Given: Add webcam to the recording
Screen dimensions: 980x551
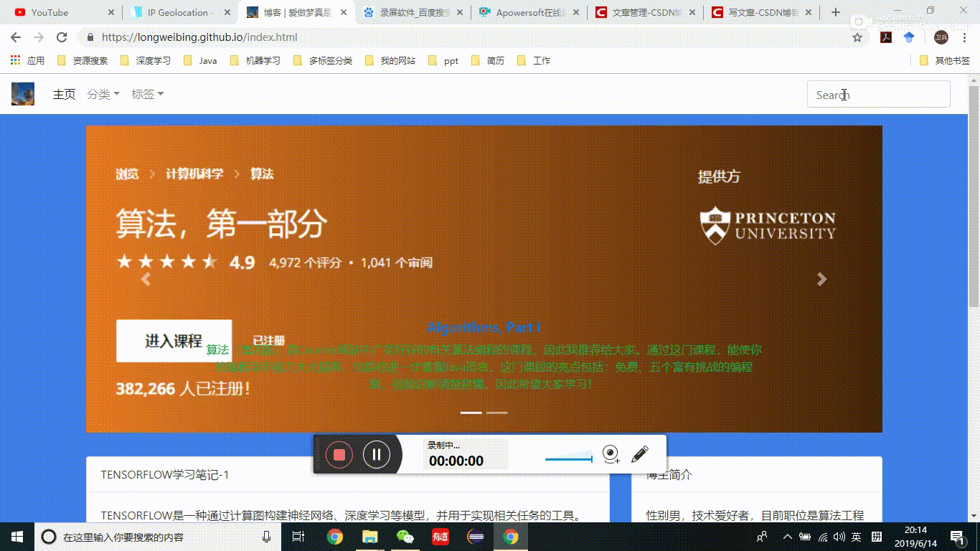Looking at the screenshot, I should point(611,454).
